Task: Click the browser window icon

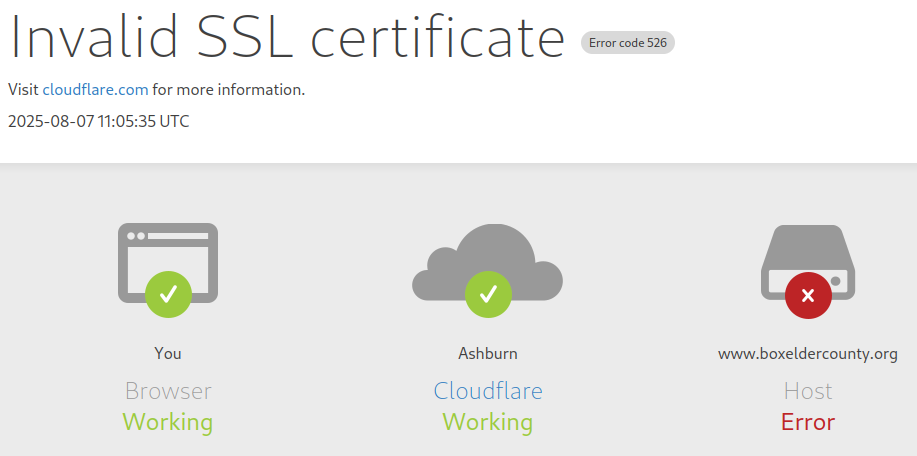Action: pyautogui.click(x=168, y=263)
